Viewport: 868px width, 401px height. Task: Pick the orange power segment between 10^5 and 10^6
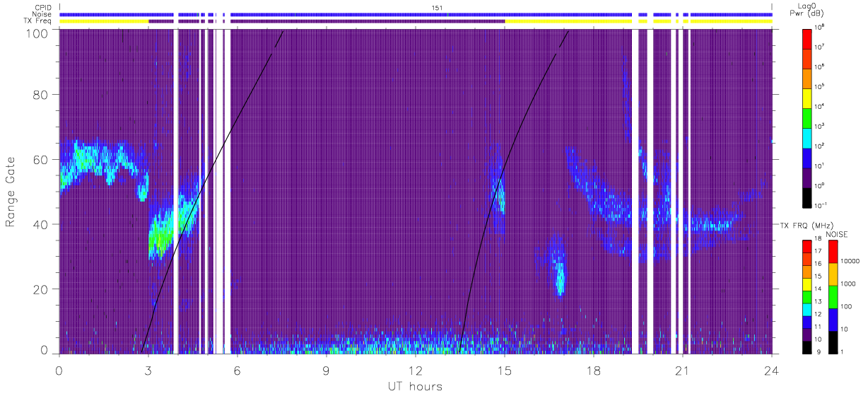[x=808, y=78]
